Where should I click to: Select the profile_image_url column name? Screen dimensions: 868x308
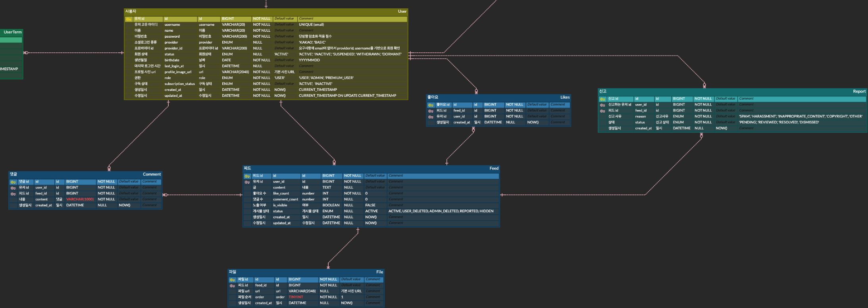coord(178,72)
